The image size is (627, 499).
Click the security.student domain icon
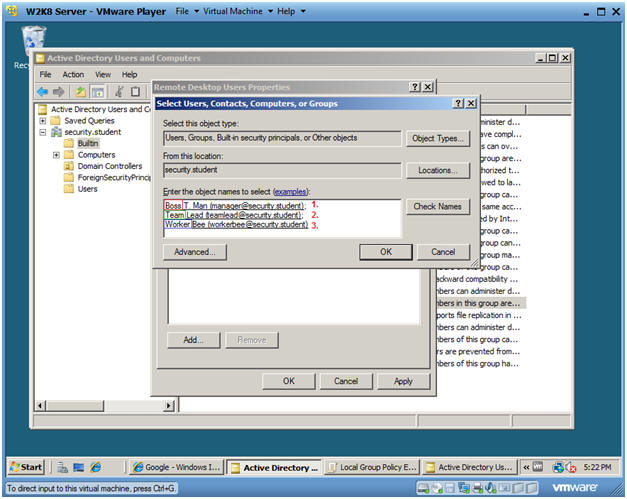click(56, 132)
